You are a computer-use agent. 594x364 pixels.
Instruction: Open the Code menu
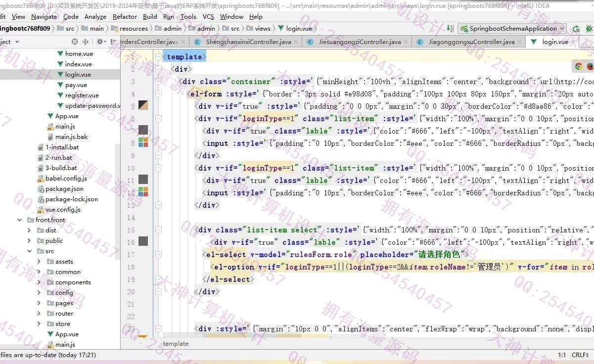click(71, 16)
